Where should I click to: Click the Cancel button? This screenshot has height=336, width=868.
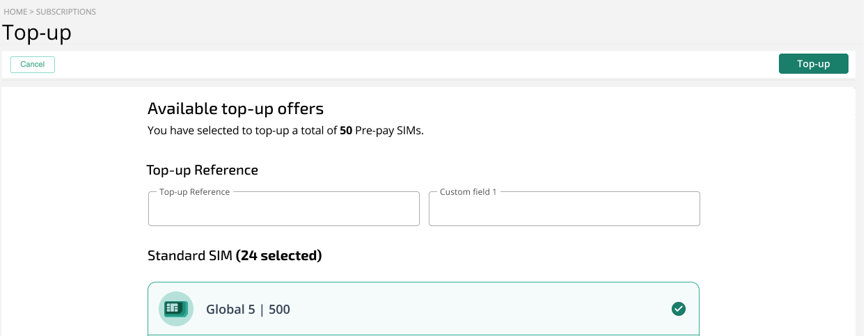(33, 64)
